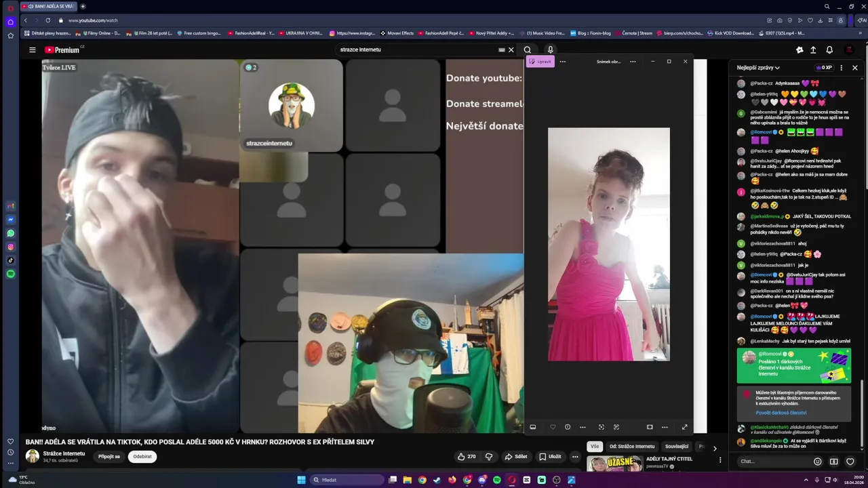868x488 pixels.
Task: Open YouTube notifications bell
Action: [x=829, y=49]
